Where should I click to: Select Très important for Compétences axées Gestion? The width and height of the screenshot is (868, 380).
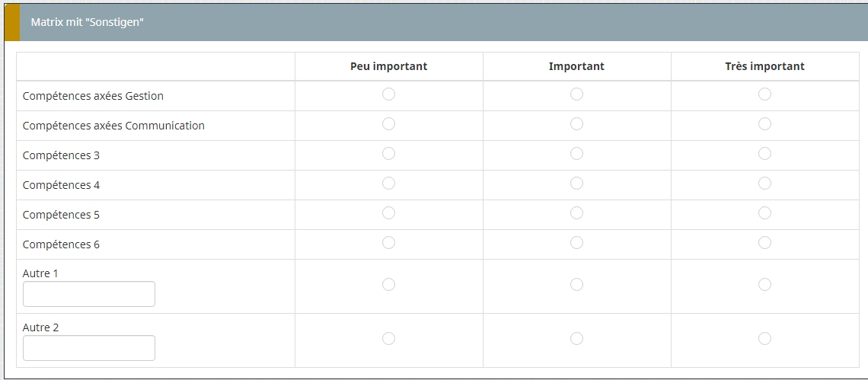[764, 94]
